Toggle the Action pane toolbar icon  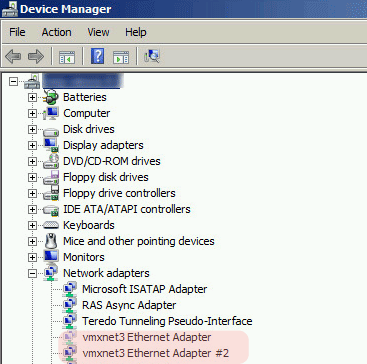pyautogui.click(x=121, y=57)
